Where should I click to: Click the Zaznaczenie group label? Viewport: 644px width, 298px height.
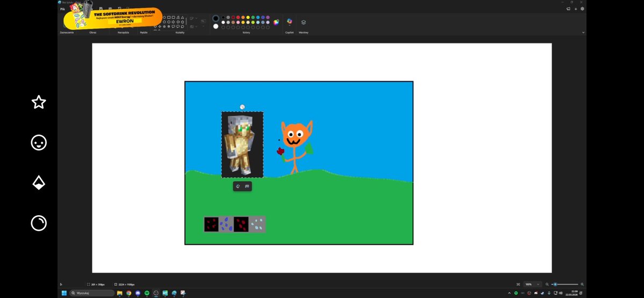[x=67, y=32]
